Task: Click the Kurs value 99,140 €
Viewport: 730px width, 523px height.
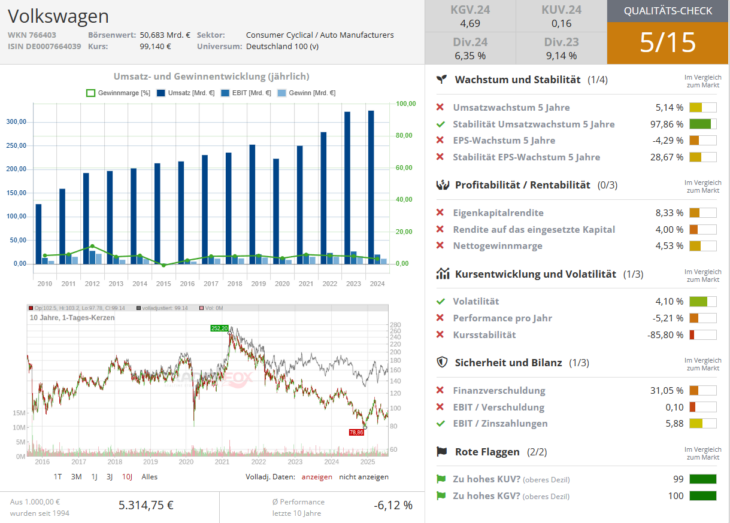Action: click(155, 47)
